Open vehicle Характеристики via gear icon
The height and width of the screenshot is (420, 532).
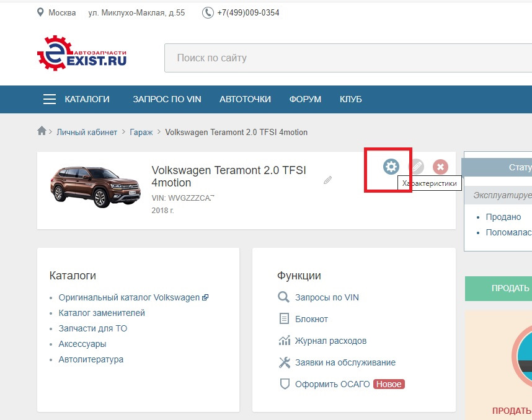point(390,167)
